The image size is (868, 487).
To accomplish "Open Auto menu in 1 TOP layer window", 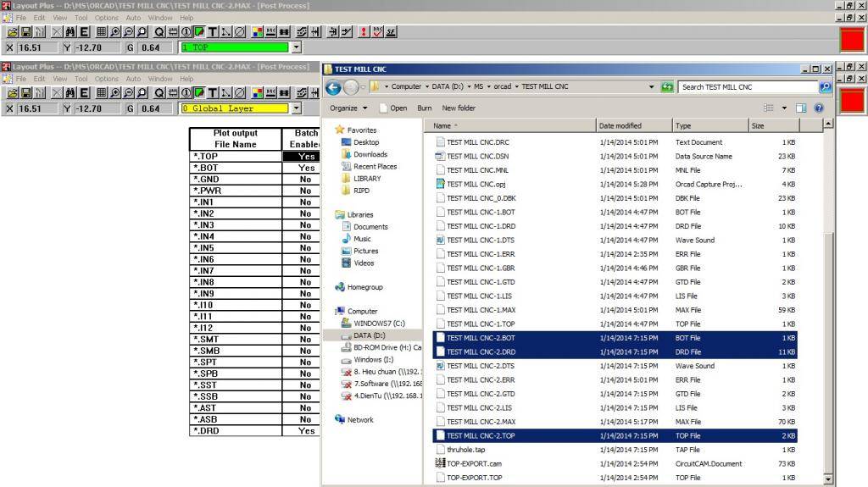I will tap(133, 18).
